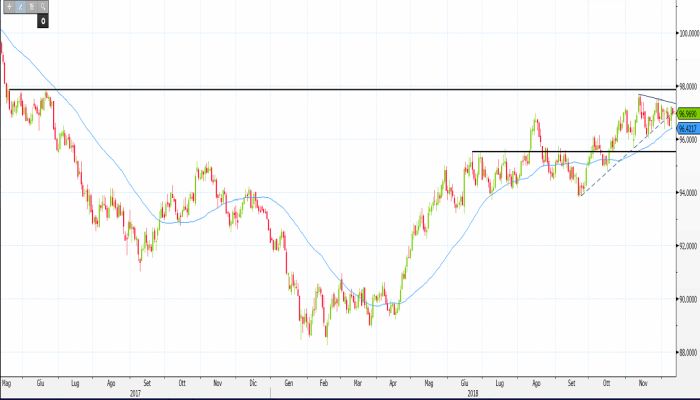Click the crosshair cursor tool icon
This screenshot has height=400, width=700.
click(8, 6)
